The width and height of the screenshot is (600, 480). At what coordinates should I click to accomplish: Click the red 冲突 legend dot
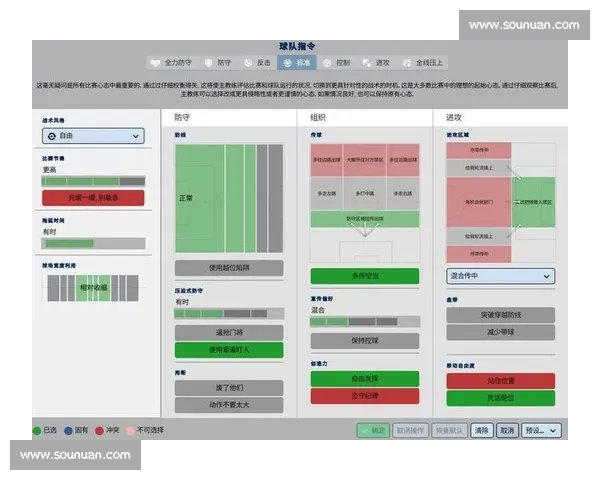point(99,431)
